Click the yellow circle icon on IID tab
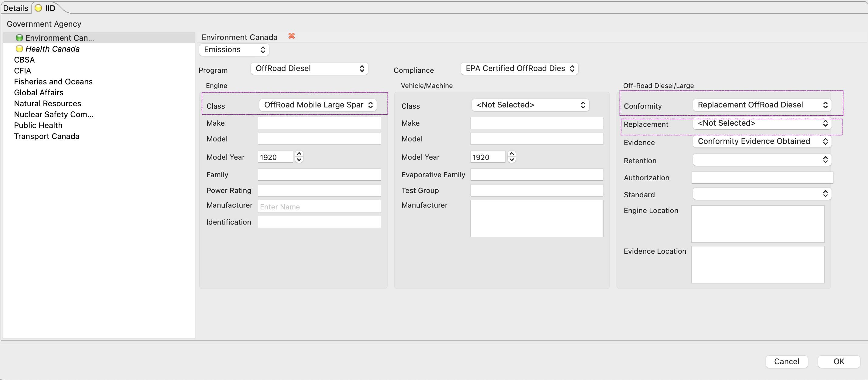The image size is (868, 380). 38,8
